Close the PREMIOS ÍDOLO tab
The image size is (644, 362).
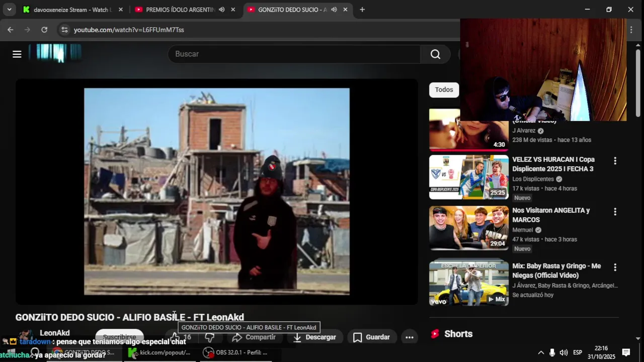pyautogui.click(x=232, y=10)
